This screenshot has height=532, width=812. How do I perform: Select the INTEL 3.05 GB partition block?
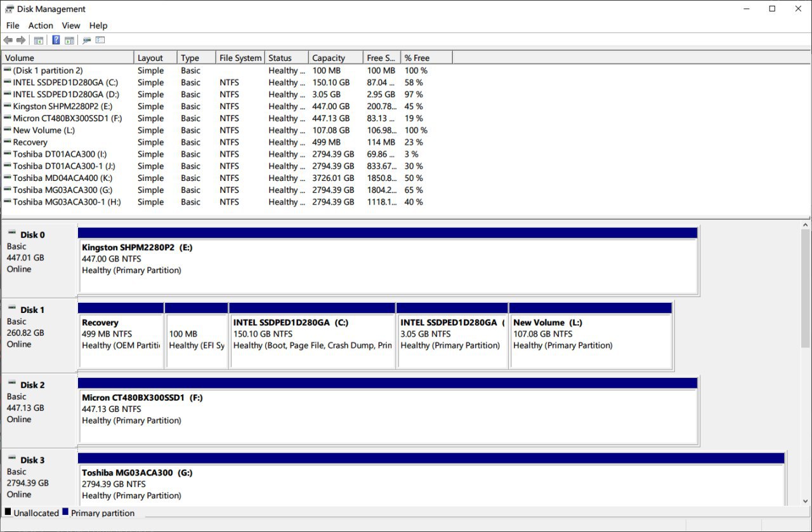click(x=452, y=335)
